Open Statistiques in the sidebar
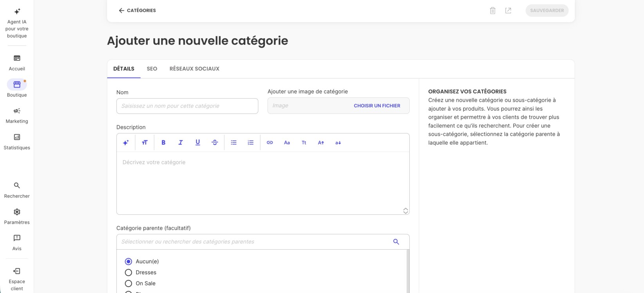Viewport: 644px width, 293px height. (17, 142)
